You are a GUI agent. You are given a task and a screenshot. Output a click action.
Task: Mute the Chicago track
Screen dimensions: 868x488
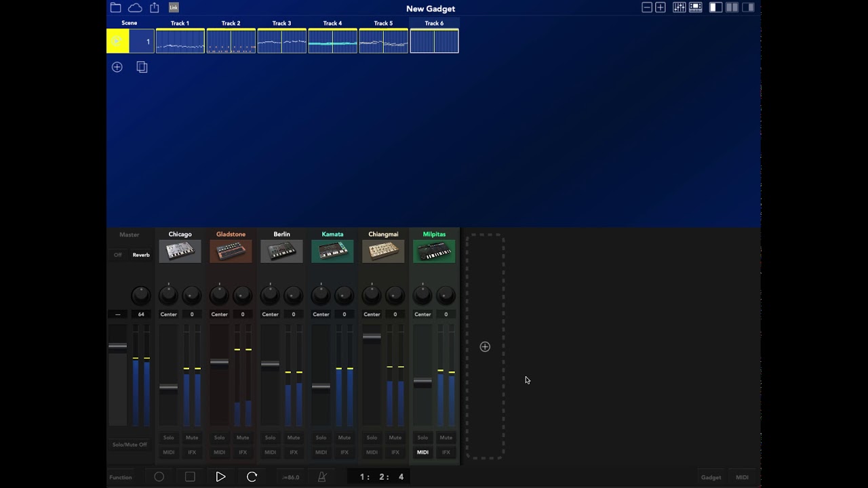tap(192, 438)
